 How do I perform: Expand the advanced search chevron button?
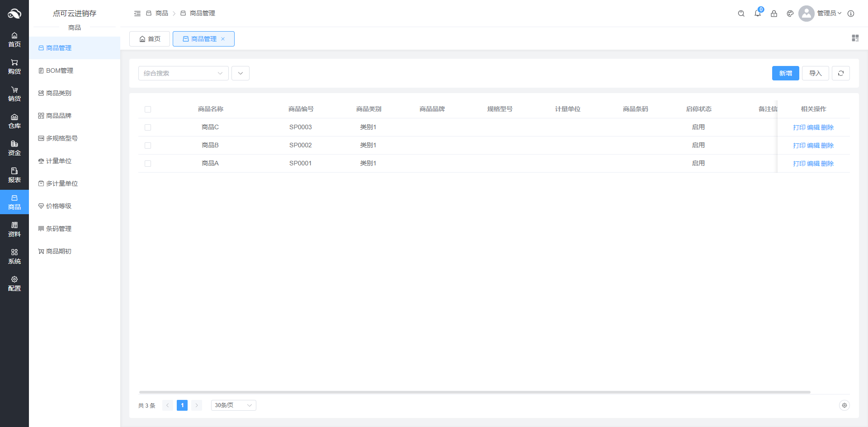point(241,73)
